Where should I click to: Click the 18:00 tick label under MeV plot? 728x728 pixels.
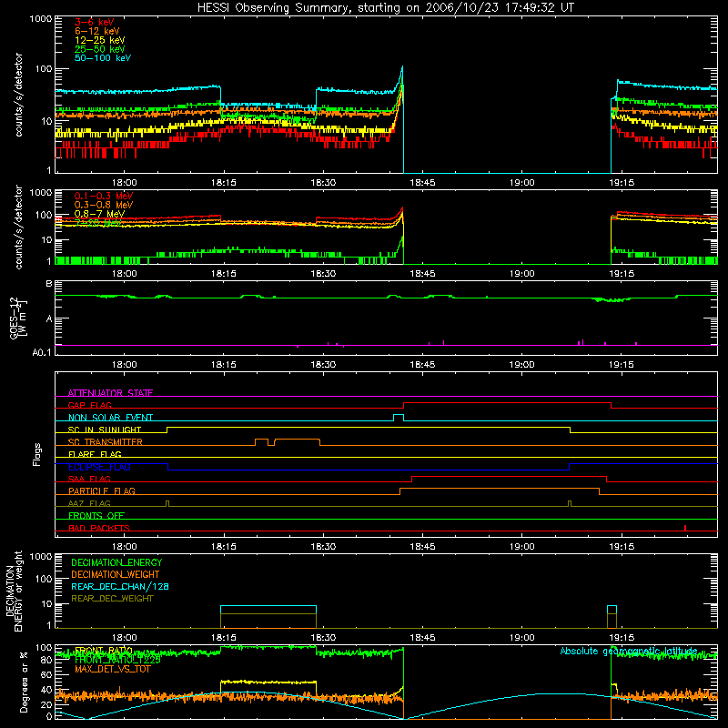[125, 274]
